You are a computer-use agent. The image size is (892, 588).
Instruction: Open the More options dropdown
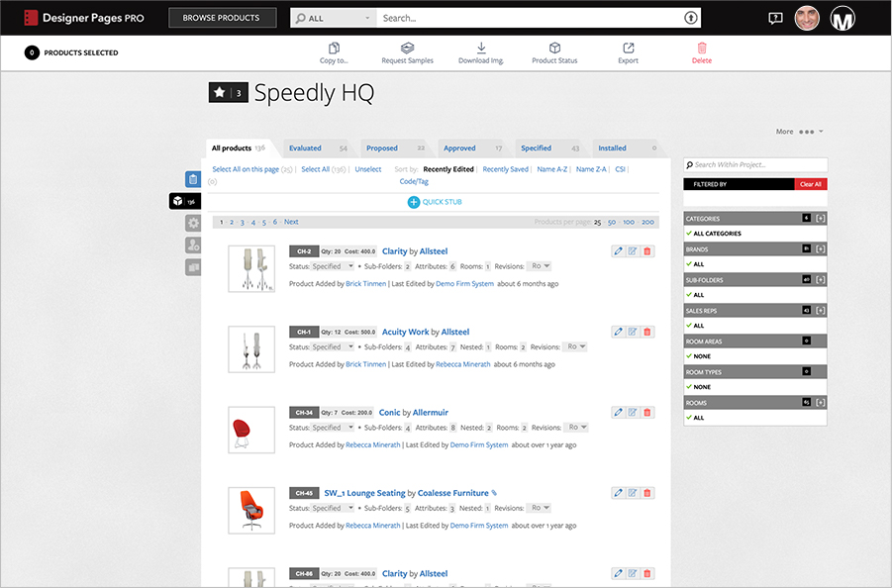click(799, 132)
